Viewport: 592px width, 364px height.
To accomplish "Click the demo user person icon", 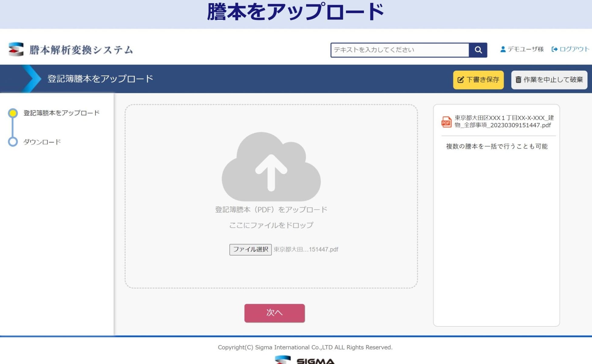I will [x=503, y=49].
